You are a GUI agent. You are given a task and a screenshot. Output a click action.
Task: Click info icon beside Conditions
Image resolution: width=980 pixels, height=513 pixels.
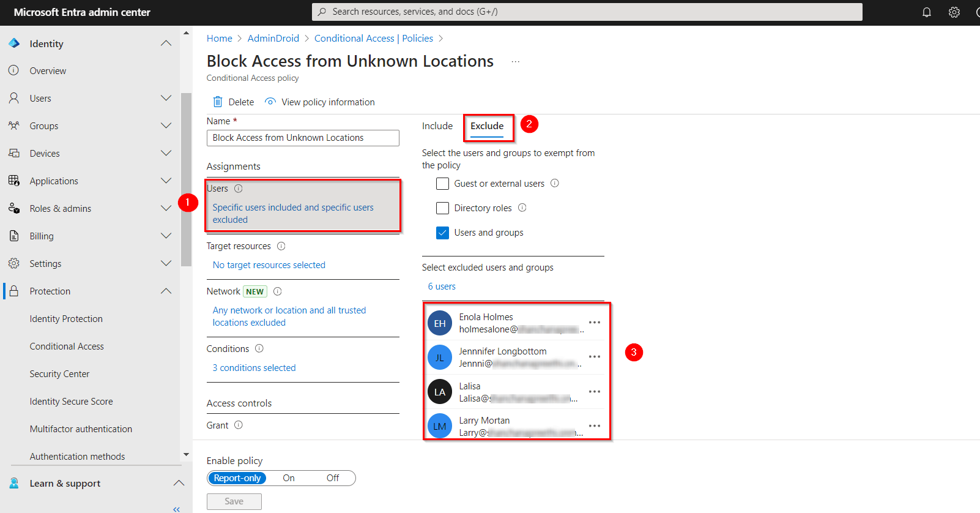pyautogui.click(x=259, y=348)
